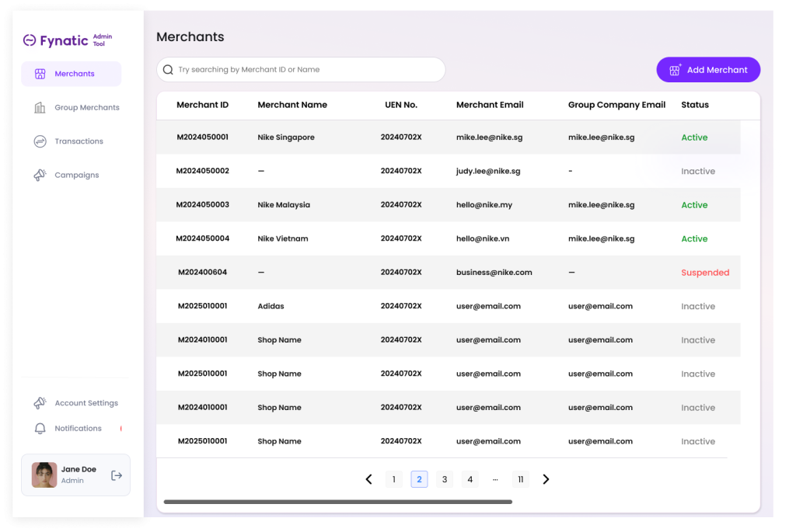Viewport: 796px width, 532px height.
Task: Open the Group Merchants menu item
Action: tap(86, 107)
